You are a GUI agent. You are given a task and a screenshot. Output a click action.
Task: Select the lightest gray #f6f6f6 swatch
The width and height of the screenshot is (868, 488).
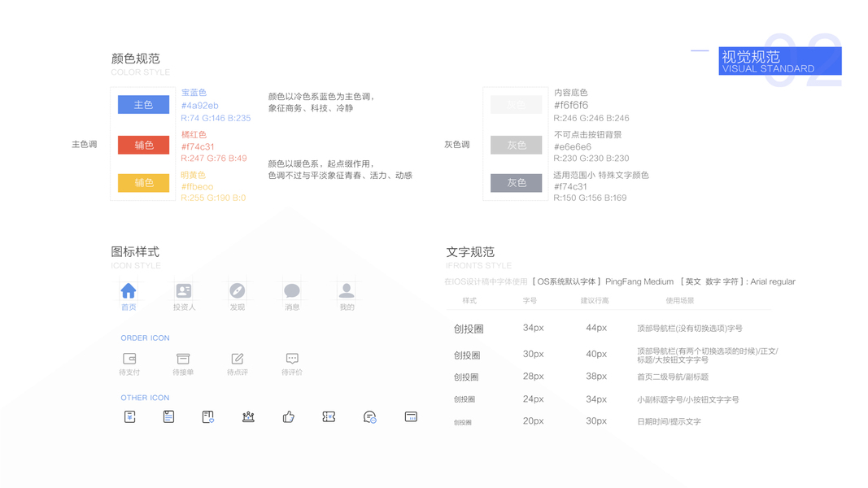516,105
